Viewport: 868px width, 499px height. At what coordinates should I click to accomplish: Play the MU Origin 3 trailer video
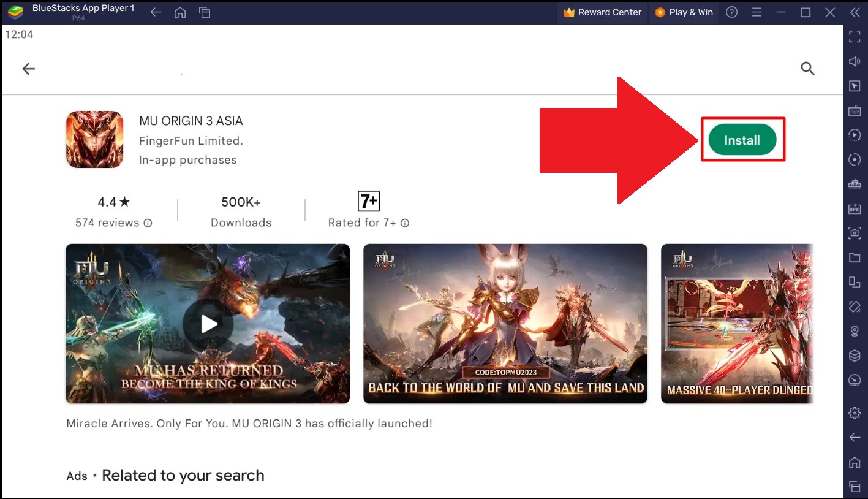click(x=208, y=324)
